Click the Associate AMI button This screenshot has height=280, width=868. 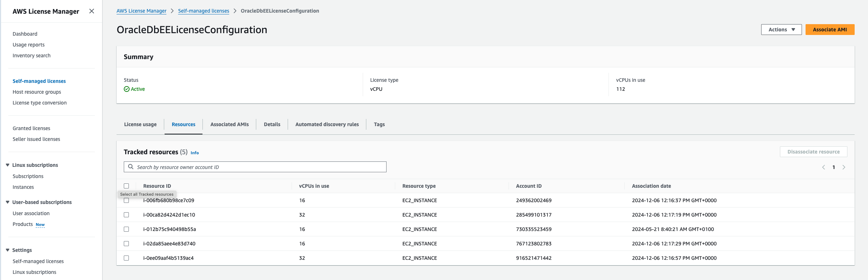point(830,30)
